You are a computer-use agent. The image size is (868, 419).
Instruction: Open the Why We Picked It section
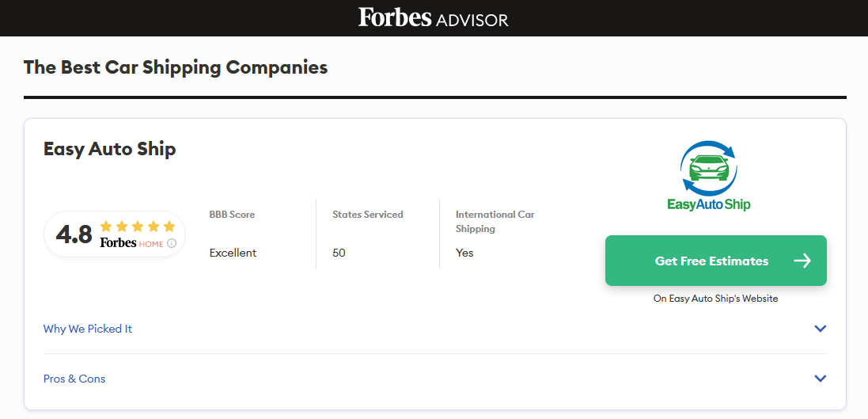pos(88,329)
